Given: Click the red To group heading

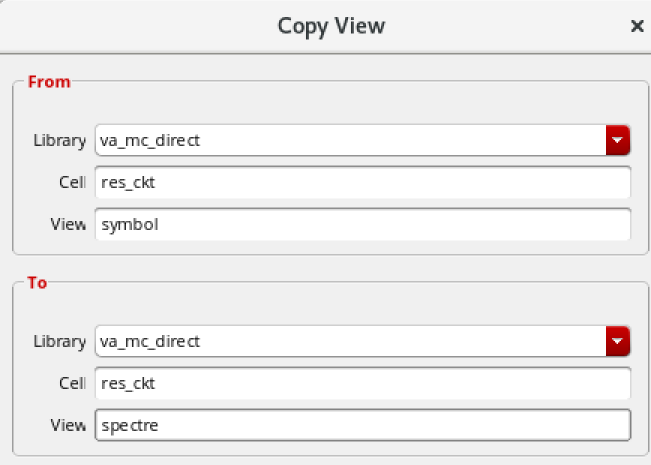Looking at the screenshot, I should pos(37,283).
